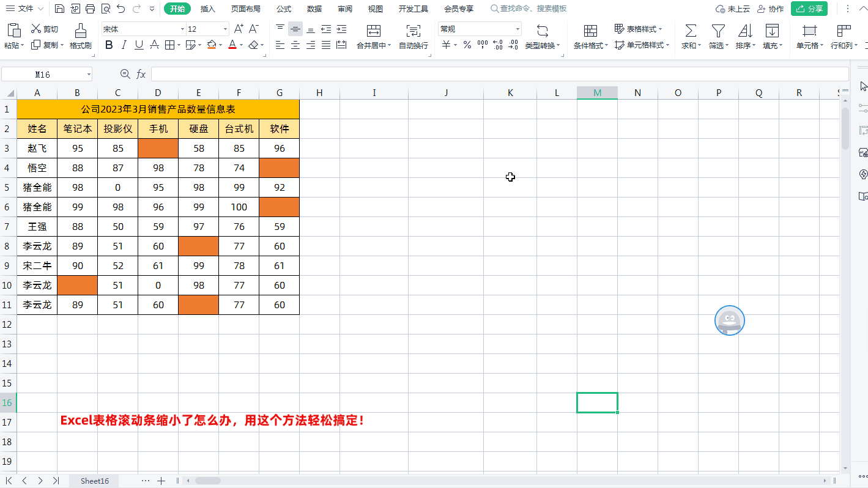This screenshot has height=488, width=868.
Task: Save the workbook with the save icon
Action: pyautogui.click(x=59, y=9)
